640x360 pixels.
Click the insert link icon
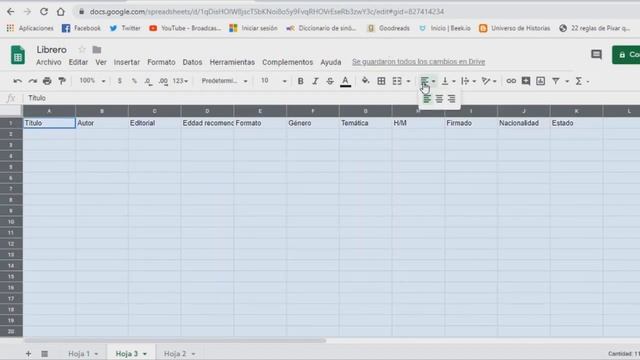click(511, 81)
